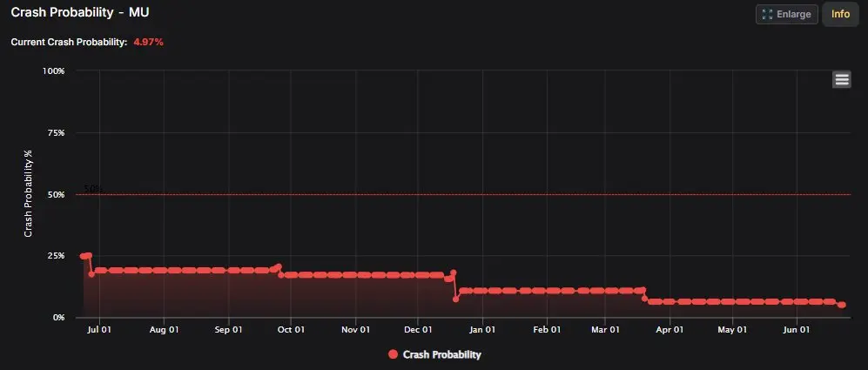The width and height of the screenshot is (868, 370).
Task: Click the 100% y-axis label
Action: pyautogui.click(x=54, y=71)
